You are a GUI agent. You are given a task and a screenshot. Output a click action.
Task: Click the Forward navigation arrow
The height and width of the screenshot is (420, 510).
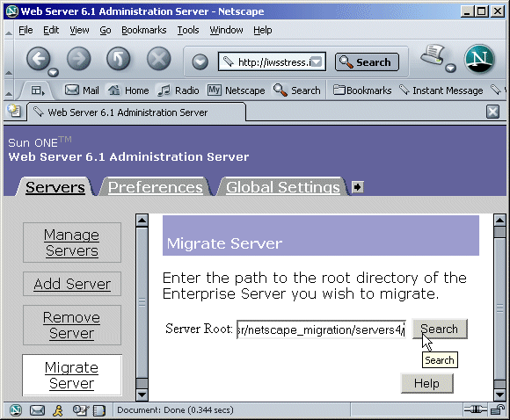(79, 59)
